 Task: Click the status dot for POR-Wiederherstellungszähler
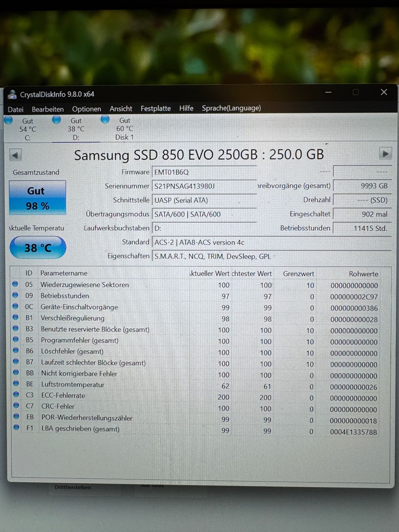tap(17, 416)
